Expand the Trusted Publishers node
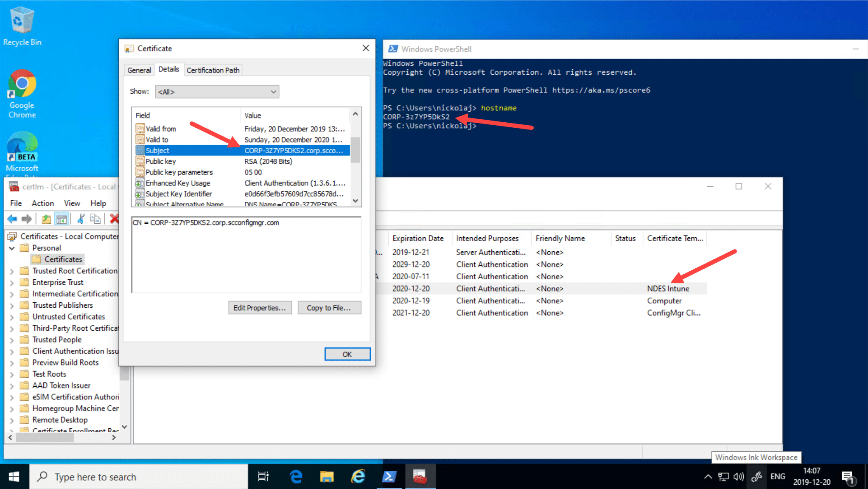This screenshot has width=868, height=489. [12, 305]
